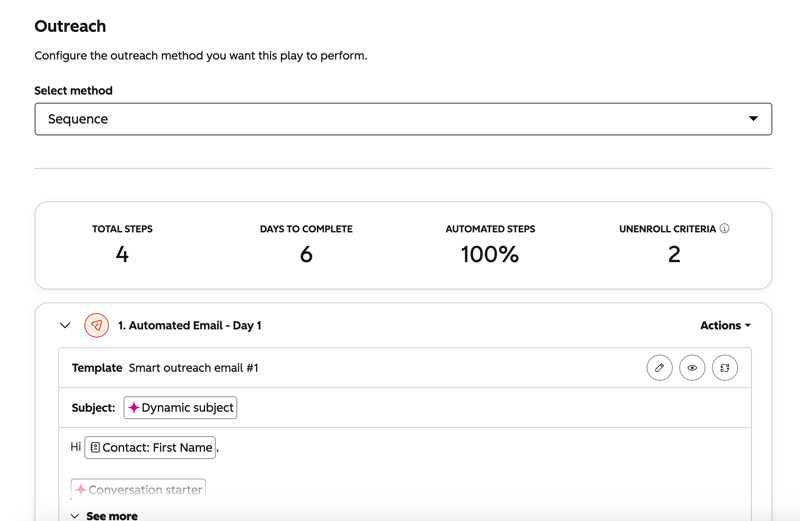Click the Conversation starter token

click(138, 489)
